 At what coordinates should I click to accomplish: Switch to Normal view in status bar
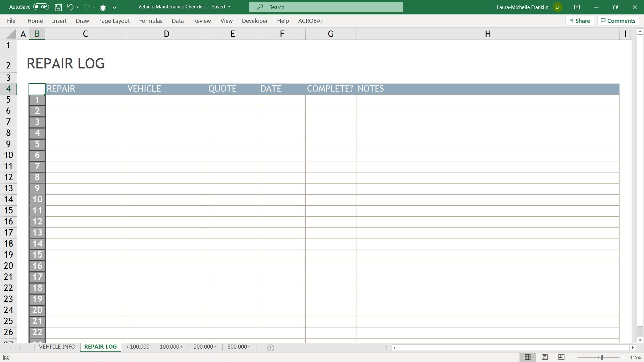click(528, 357)
